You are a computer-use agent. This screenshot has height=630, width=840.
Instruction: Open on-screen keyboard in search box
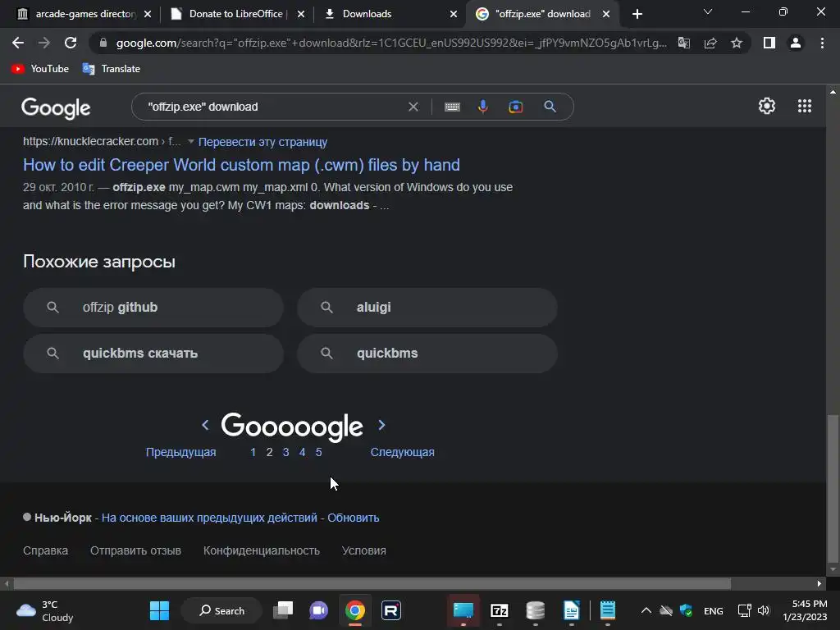452,107
